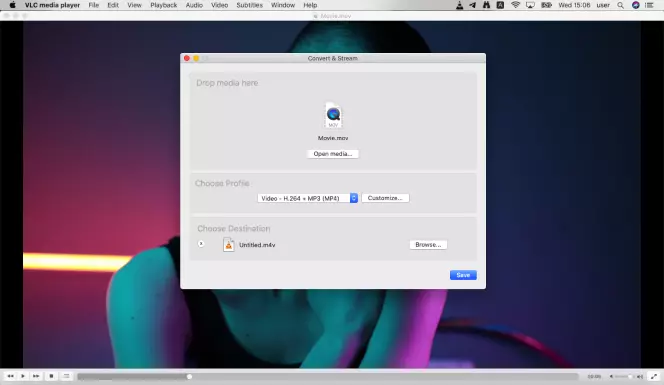Open the Notification Center list icon
664x385 pixels.
(x=649, y=5)
